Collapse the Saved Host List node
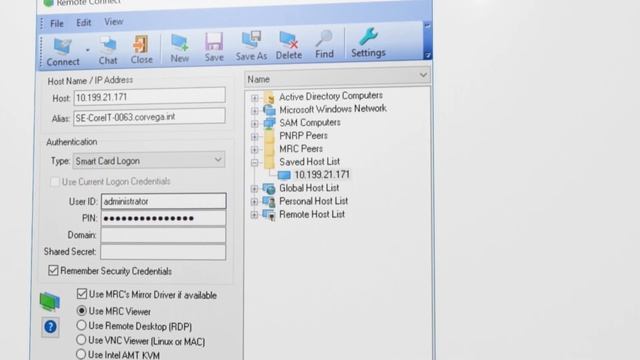The image size is (640, 360). click(254, 163)
